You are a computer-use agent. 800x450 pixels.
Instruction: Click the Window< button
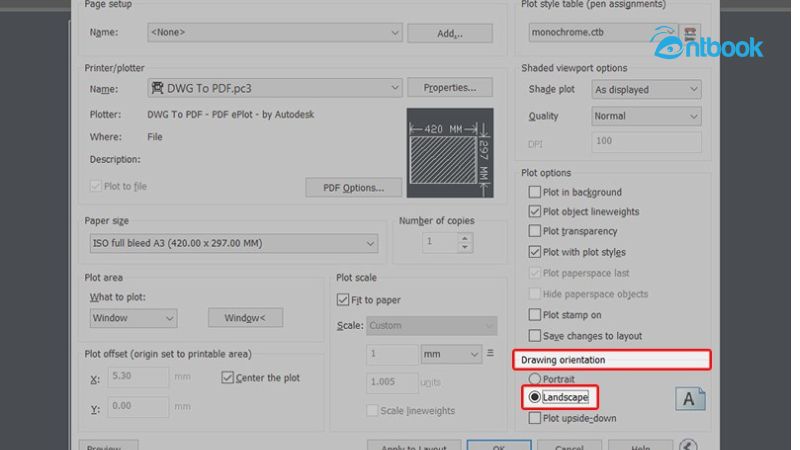(x=245, y=318)
